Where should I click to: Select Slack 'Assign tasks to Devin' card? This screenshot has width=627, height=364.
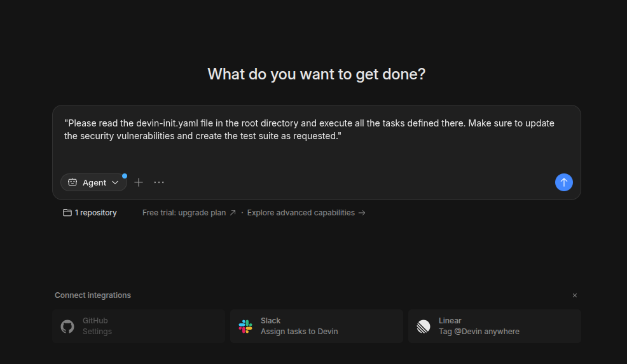coord(316,326)
